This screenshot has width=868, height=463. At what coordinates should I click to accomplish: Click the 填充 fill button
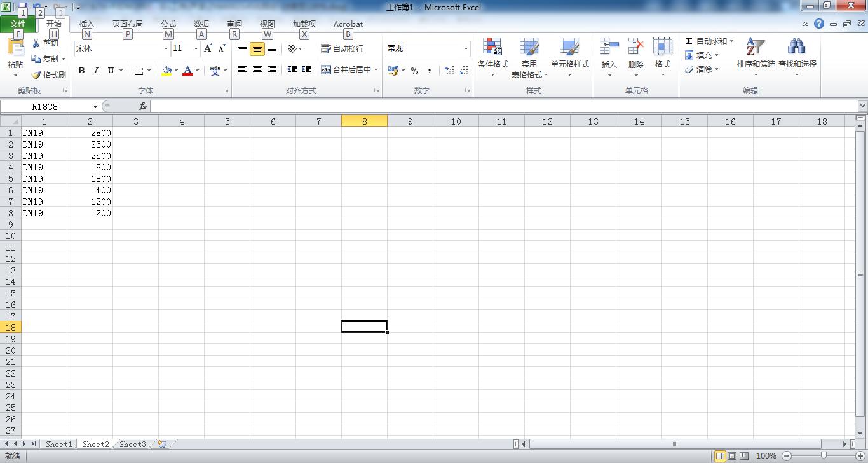[702, 55]
